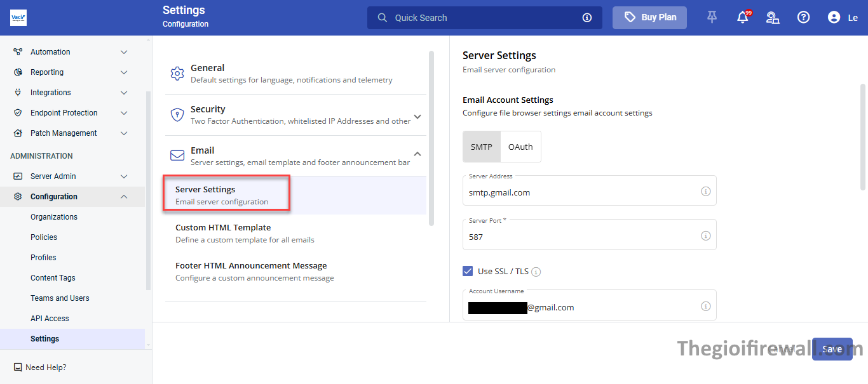Screen dimensions: 868x384
Task: Click the remote support agent icon
Action: [x=773, y=18]
